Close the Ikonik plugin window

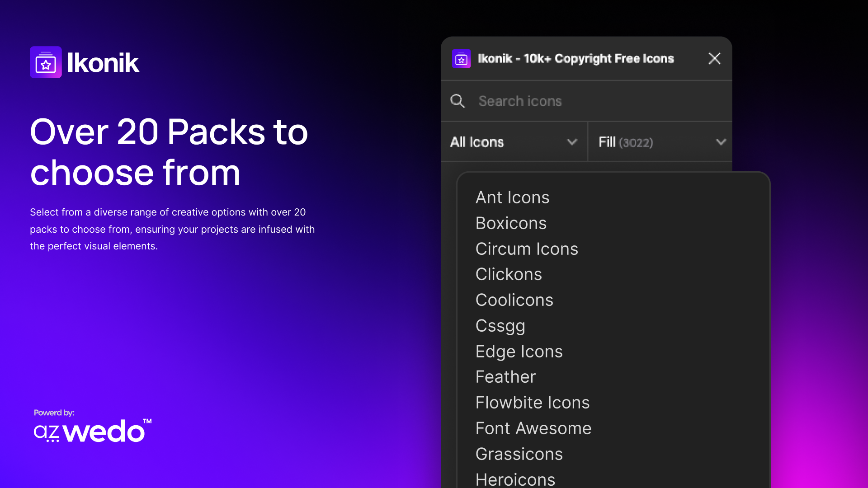(x=714, y=58)
